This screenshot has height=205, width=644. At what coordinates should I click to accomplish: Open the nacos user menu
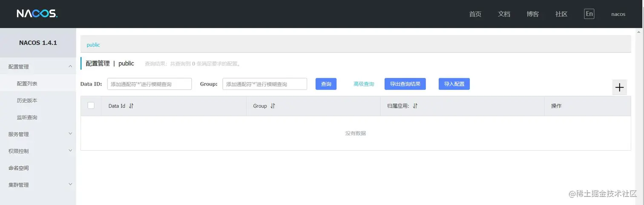[618, 14]
